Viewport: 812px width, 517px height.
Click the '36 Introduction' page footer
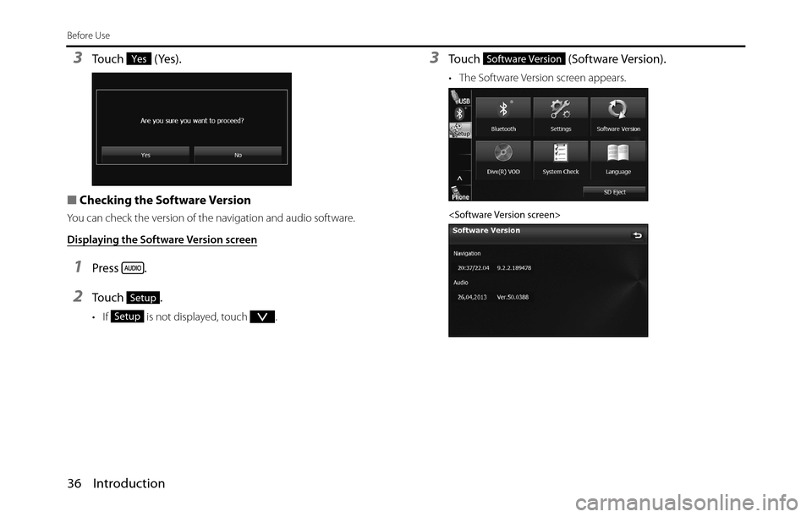click(116, 483)
